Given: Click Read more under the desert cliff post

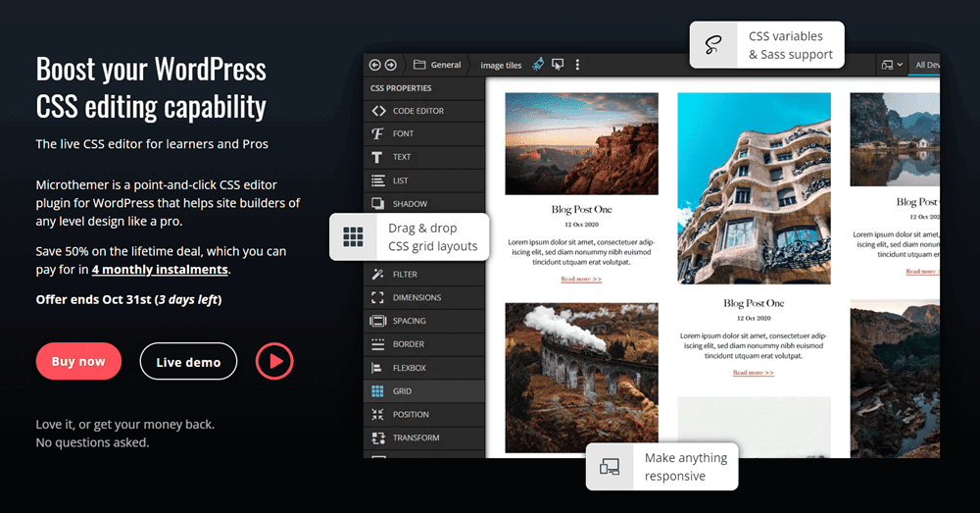Looking at the screenshot, I should pos(581,279).
